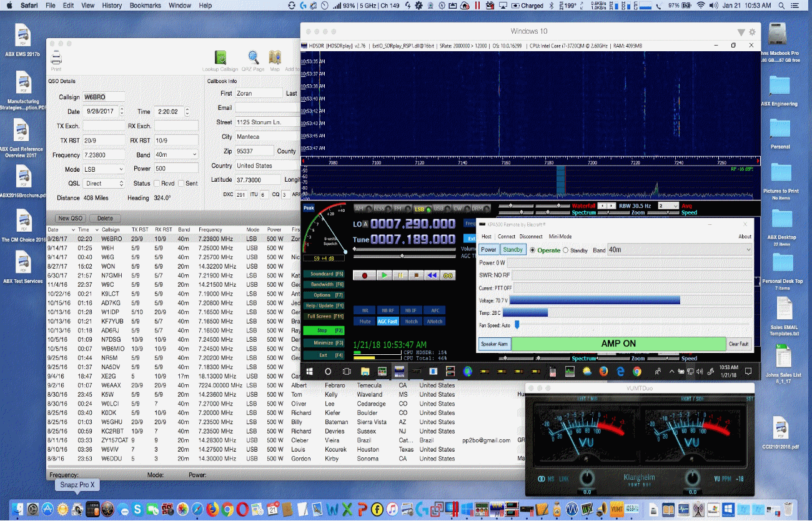
Task: Open File Explorer in Windows taskbar
Action: (x=365, y=371)
